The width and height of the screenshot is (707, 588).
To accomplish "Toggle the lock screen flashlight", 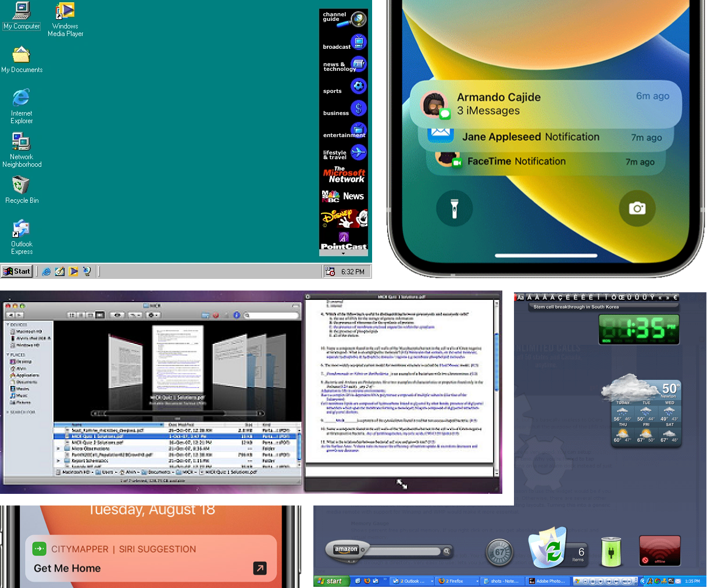I will 454,208.
